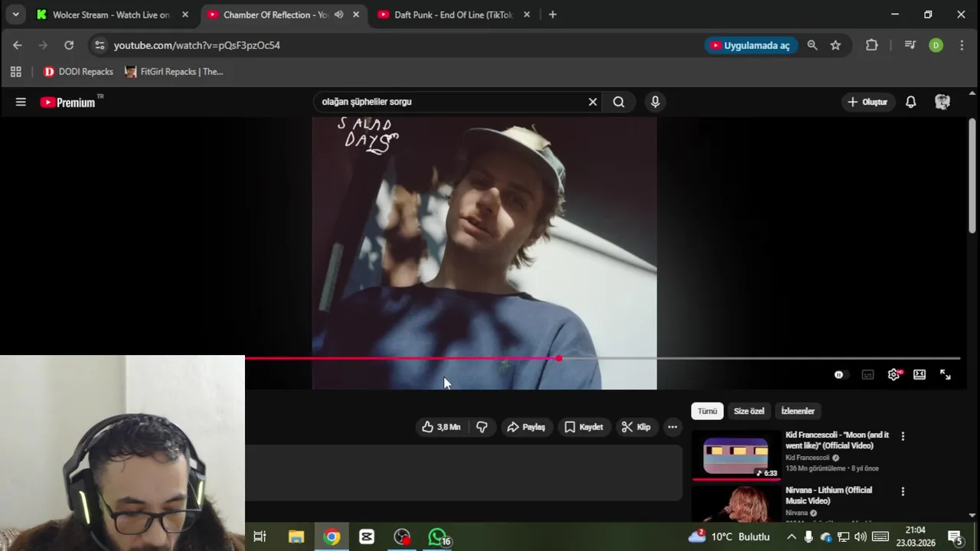Open Nirvana Lithium video title

(x=828, y=495)
